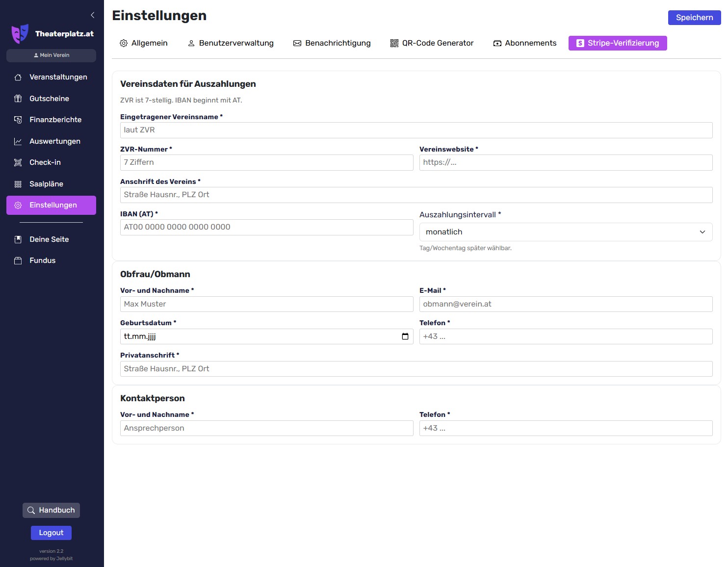
Task: Click the Gutscheine gift icon
Action: coord(18,99)
